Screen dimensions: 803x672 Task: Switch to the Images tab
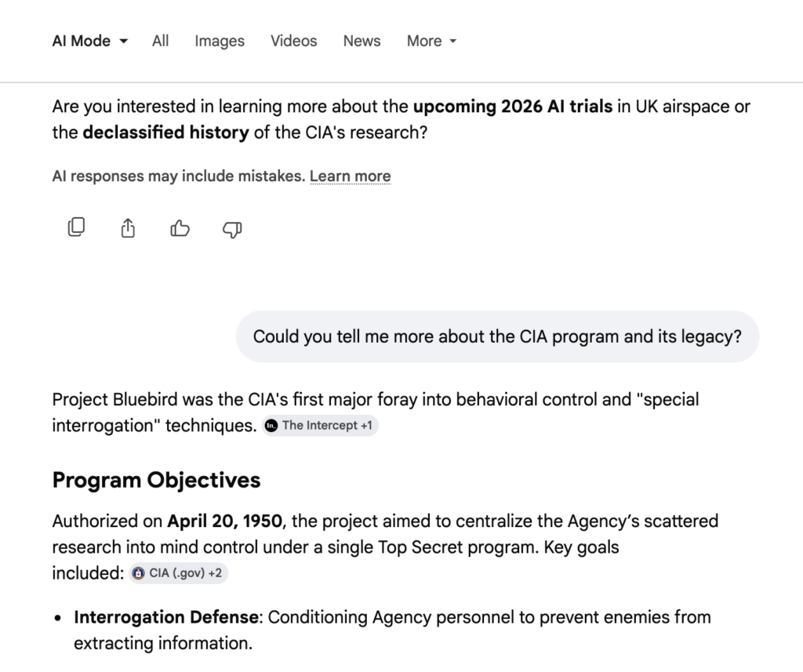pos(220,41)
